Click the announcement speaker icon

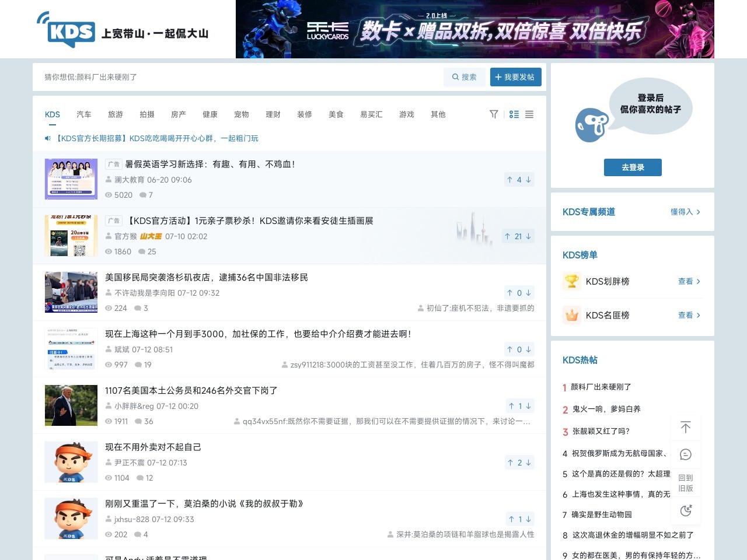coord(48,138)
